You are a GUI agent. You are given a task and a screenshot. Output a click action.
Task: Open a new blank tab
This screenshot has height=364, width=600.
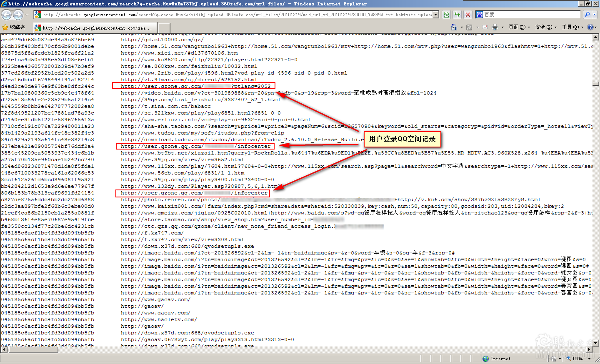(x=164, y=28)
